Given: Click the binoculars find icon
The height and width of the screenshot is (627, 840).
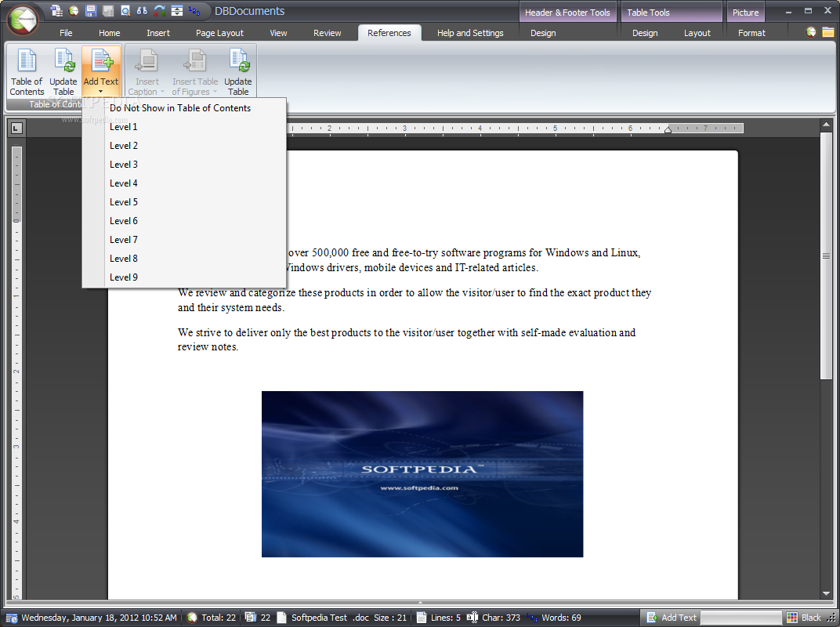Looking at the screenshot, I should pyautogui.click(x=142, y=11).
